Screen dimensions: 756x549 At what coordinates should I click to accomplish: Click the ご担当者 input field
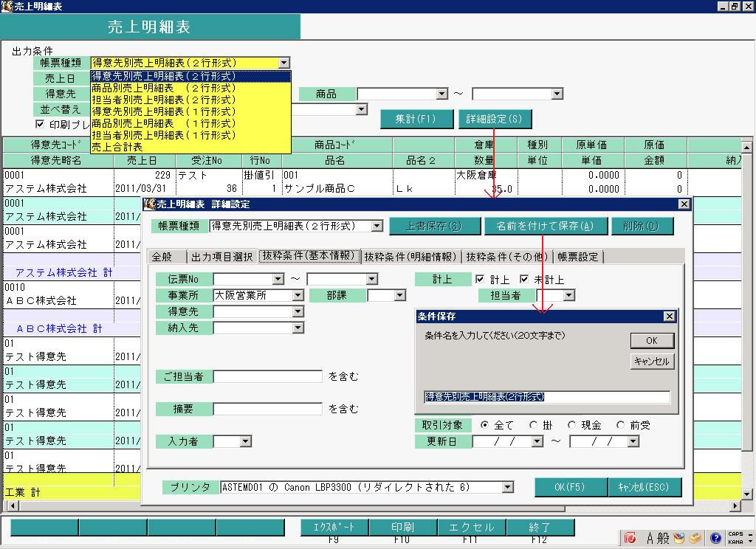click(267, 376)
